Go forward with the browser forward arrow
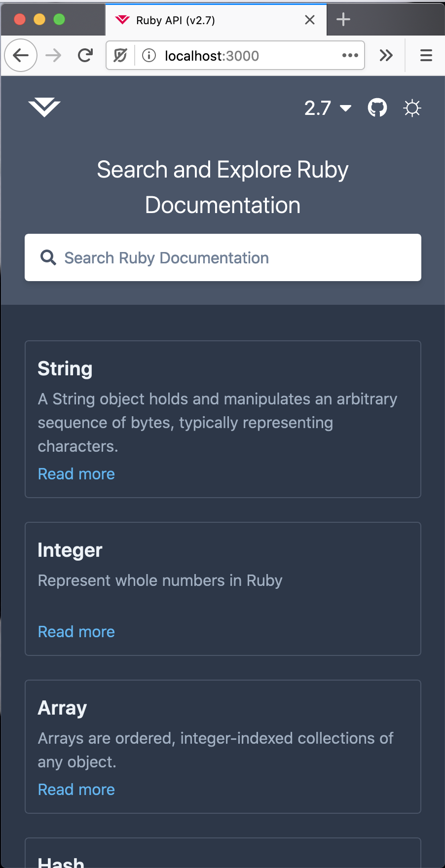The image size is (445, 868). point(53,55)
